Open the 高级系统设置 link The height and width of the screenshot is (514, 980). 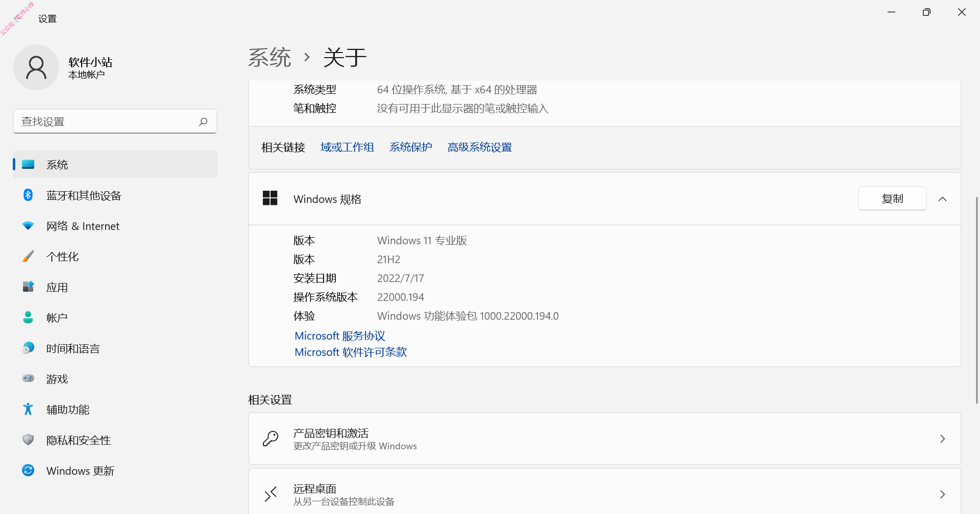coord(480,147)
